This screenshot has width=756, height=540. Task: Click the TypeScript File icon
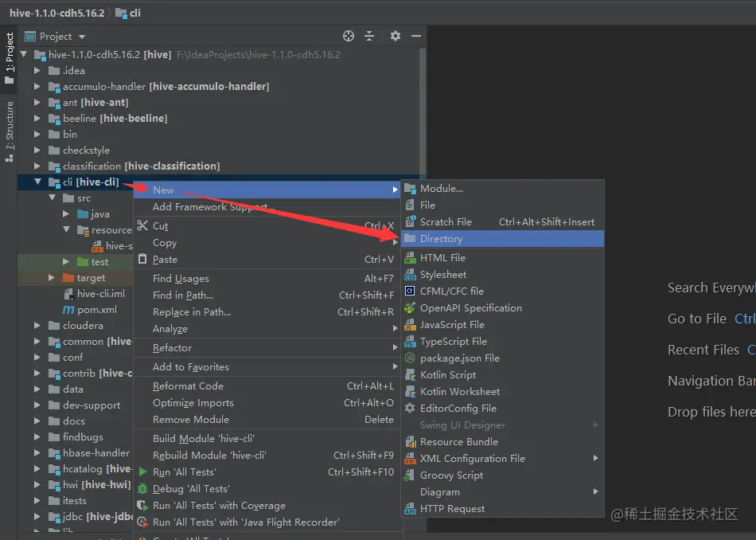(x=410, y=341)
